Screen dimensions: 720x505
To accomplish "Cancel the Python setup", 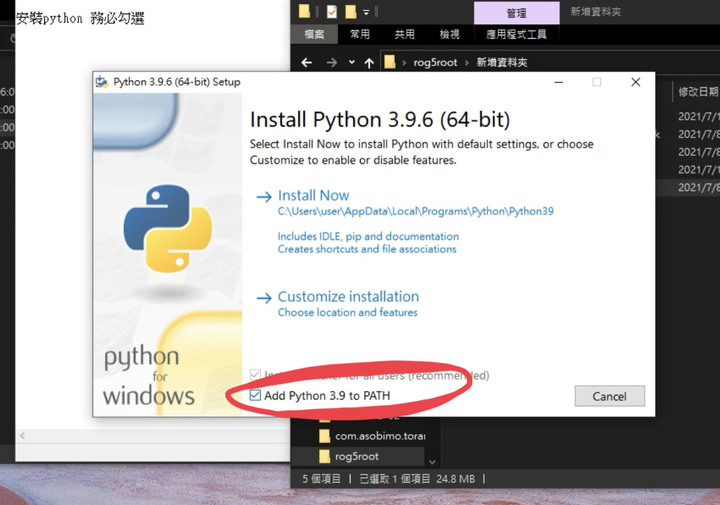I will point(609,396).
